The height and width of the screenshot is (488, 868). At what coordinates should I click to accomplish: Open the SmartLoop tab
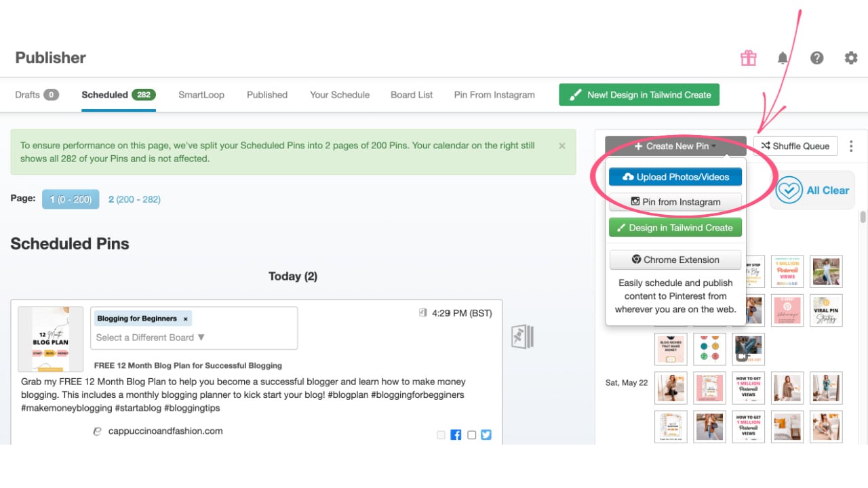(201, 95)
